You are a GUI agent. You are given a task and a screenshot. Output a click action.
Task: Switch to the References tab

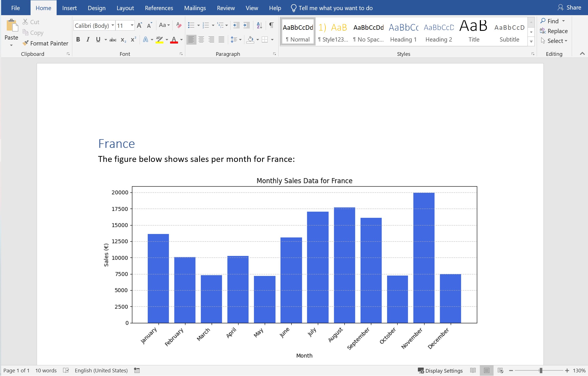tap(159, 8)
